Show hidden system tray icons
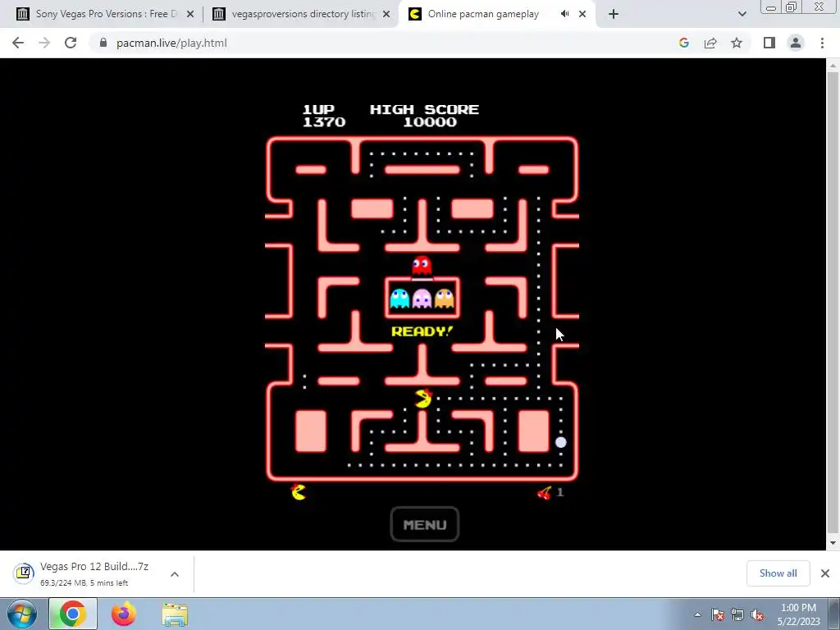The height and width of the screenshot is (630, 840). 697,614
